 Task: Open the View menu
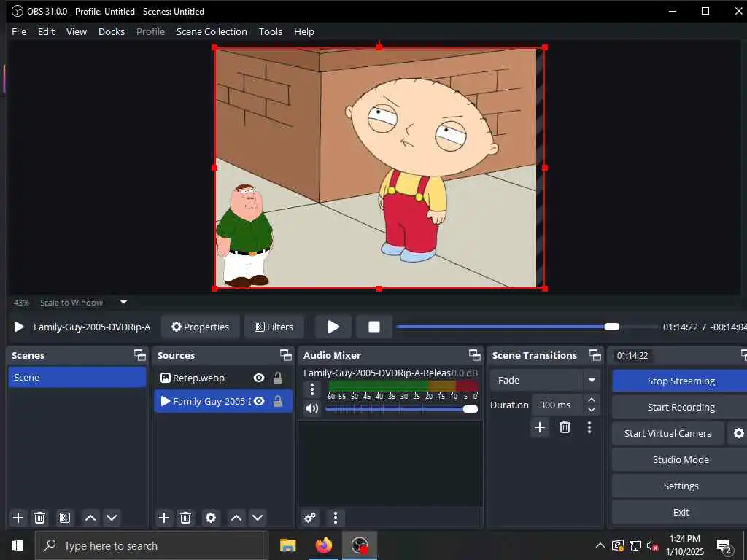pos(76,31)
